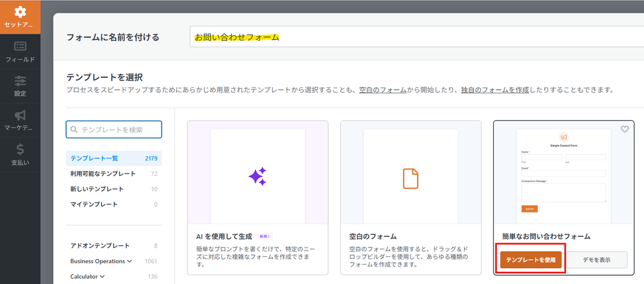
Task: Click the テンプレートを使用 button
Action: click(531, 259)
